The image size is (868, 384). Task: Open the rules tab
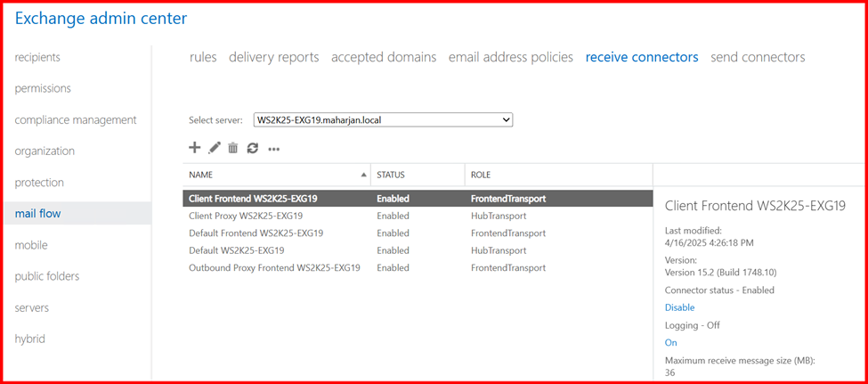click(203, 57)
